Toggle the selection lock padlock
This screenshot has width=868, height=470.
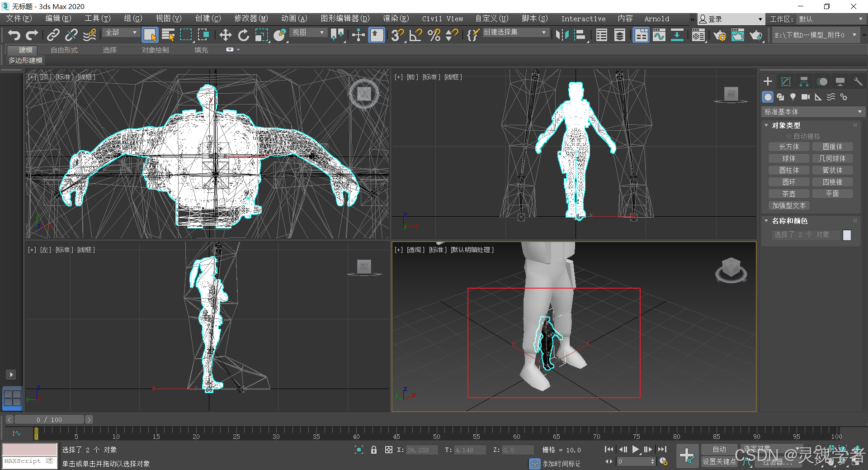coord(374,450)
